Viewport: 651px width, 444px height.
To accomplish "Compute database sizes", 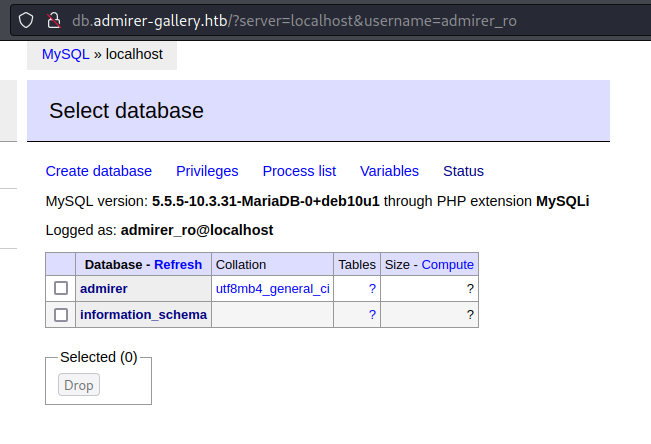I will click(447, 264).
